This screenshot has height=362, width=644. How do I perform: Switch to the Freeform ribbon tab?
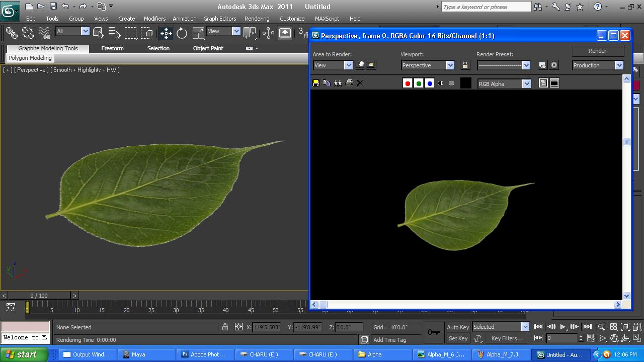(x=112, y=48)
